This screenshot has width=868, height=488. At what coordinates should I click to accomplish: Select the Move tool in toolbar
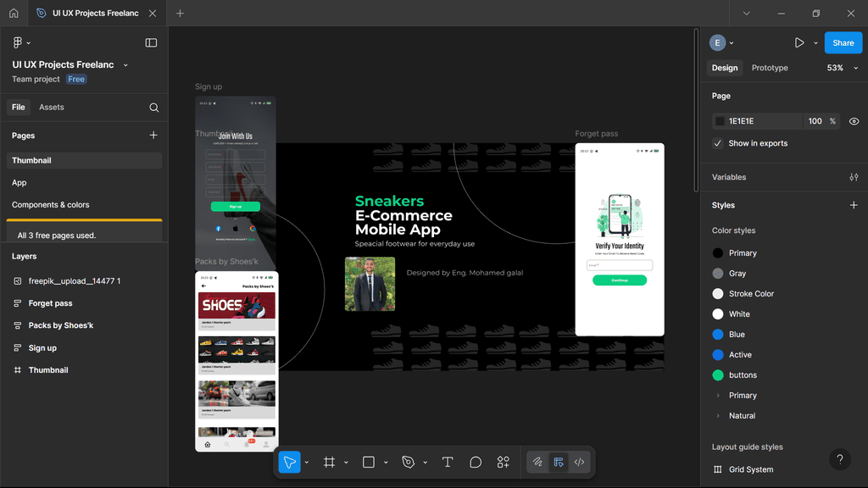[x=289, y=462]
